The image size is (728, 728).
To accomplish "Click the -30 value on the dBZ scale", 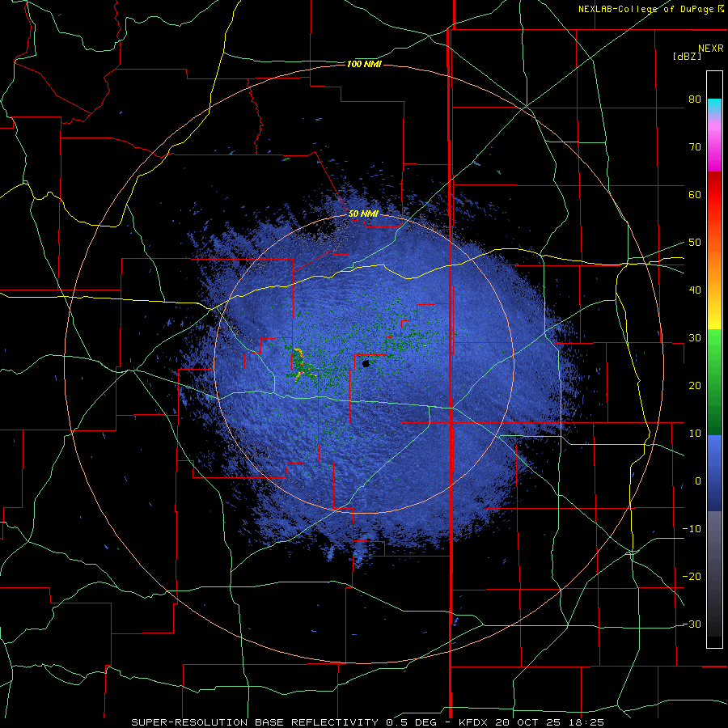I will click(x=692, y=624).
